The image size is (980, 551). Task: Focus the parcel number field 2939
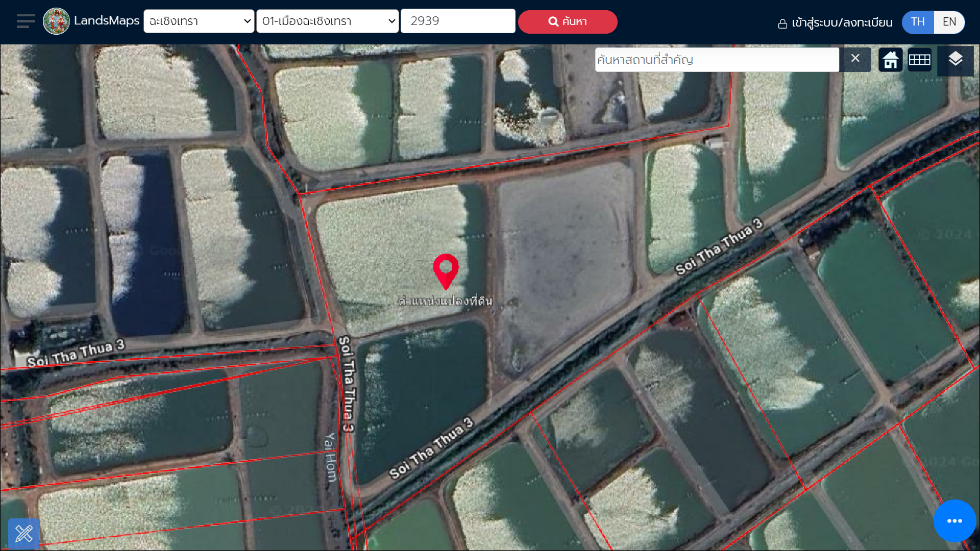tap(458, 21)
